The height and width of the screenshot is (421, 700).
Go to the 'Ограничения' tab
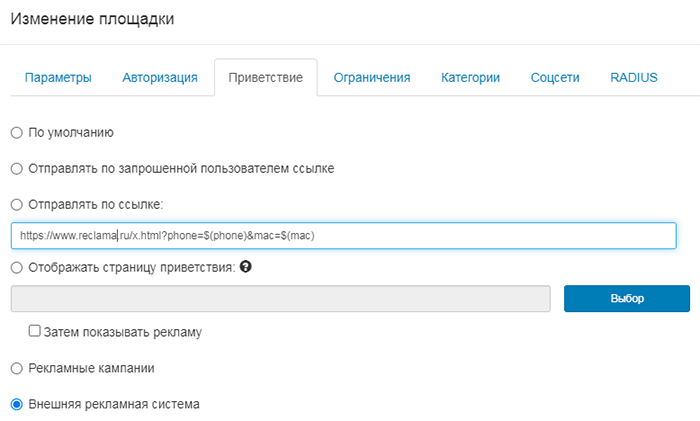coord(372,78)
